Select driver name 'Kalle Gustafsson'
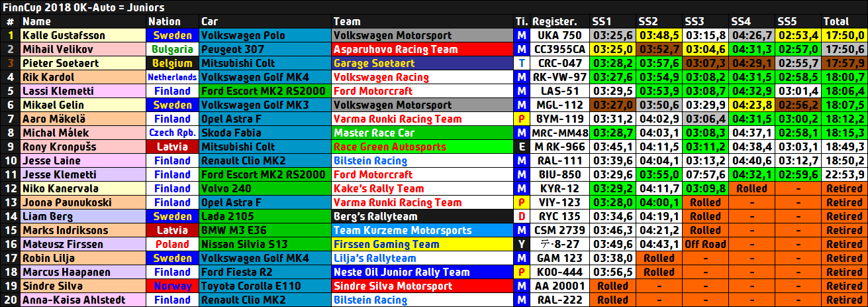 (83, 35)
